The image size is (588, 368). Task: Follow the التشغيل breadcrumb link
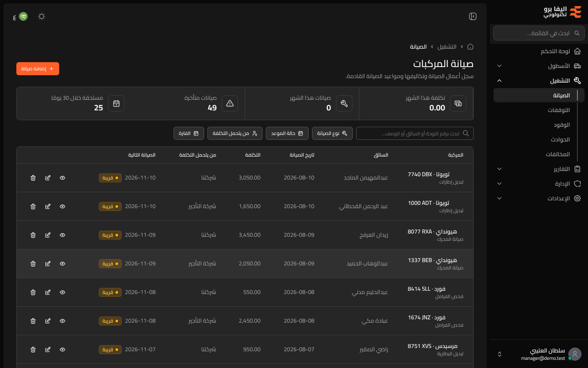(x=447, y=47)
